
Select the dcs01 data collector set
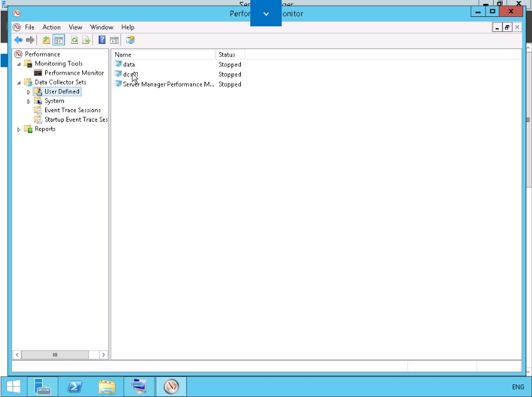[x=130, y=74]
